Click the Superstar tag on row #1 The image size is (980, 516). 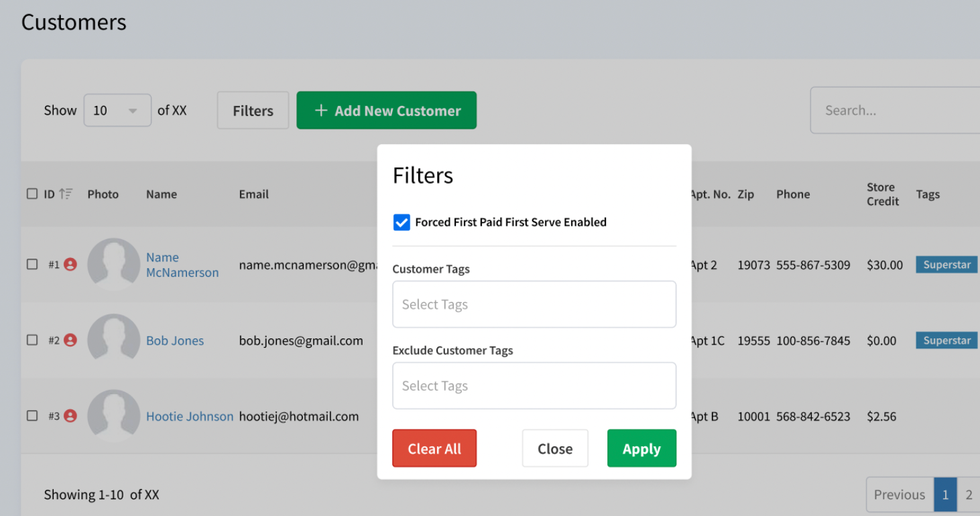point(946,265)
